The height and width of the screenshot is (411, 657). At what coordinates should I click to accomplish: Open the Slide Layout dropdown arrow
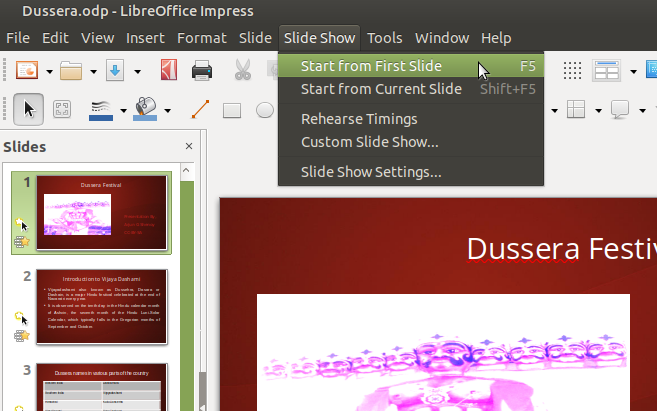634,72
